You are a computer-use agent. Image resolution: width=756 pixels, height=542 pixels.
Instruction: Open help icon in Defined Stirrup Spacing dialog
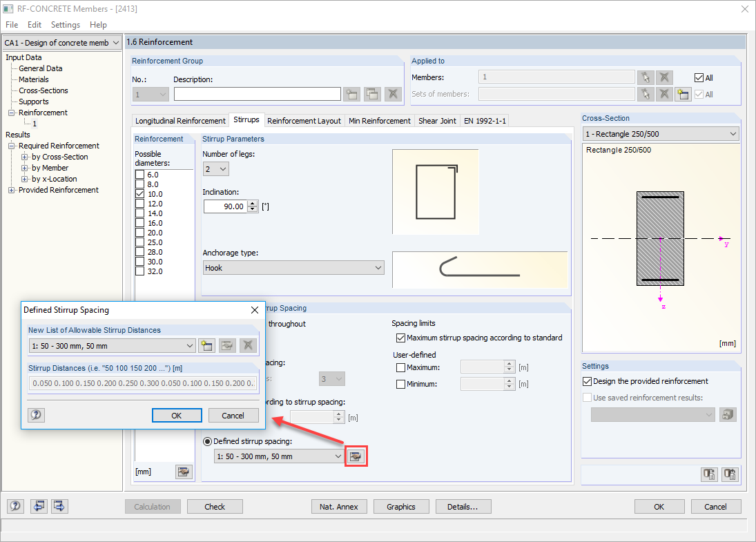click(36, 415)
